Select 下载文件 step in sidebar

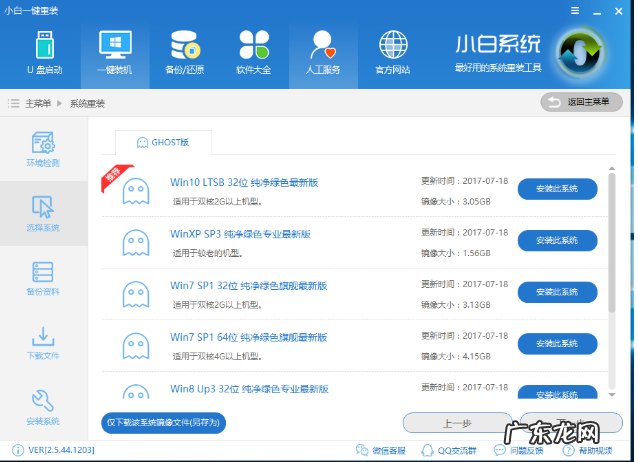(x=43, y=343)
